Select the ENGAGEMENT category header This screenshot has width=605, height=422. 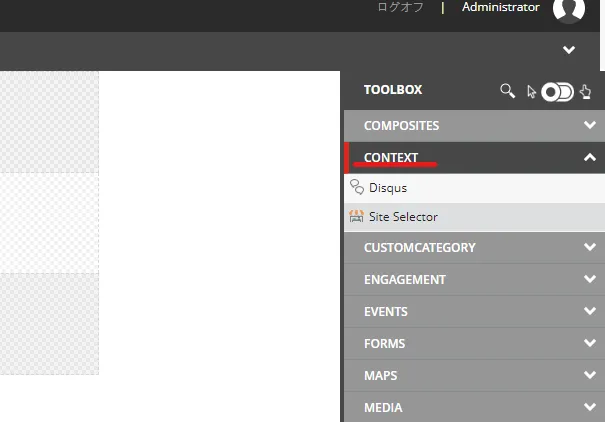pos(474,280)
